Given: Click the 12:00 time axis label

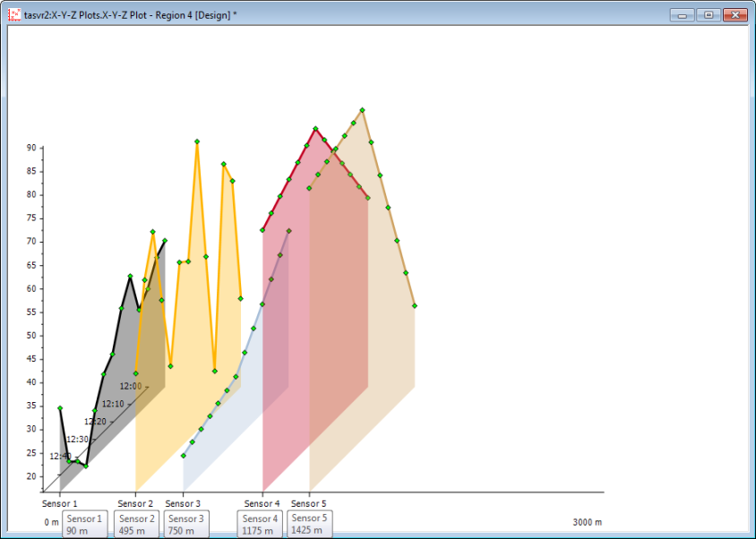Looking at the screenshot, I should coord(131,386).
